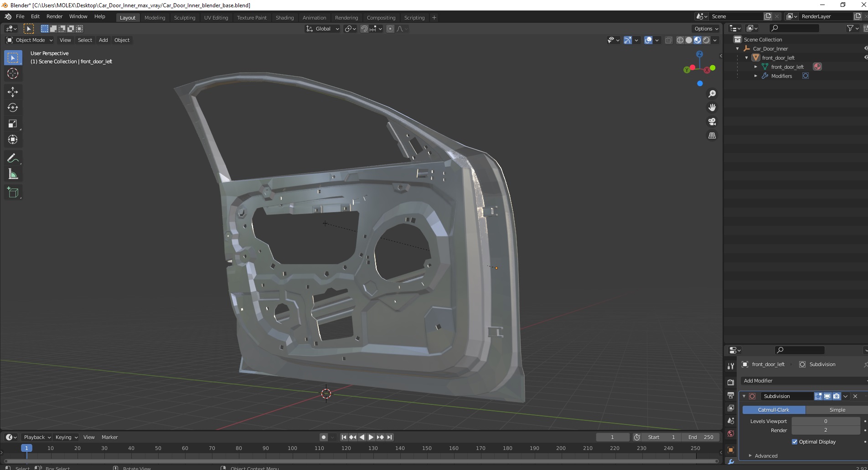Toggle X-Ray mode
The image size is (868, 470).
point(669,40)
